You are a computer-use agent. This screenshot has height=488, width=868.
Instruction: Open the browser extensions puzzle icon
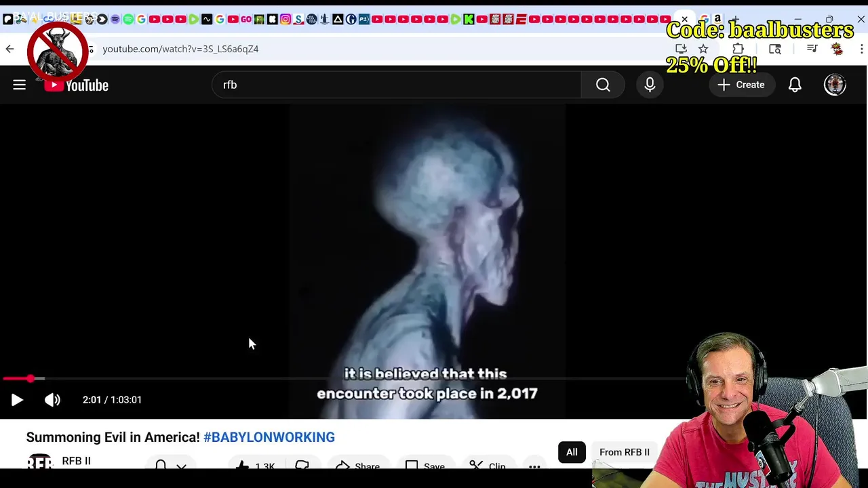click(x=738, y=49)
